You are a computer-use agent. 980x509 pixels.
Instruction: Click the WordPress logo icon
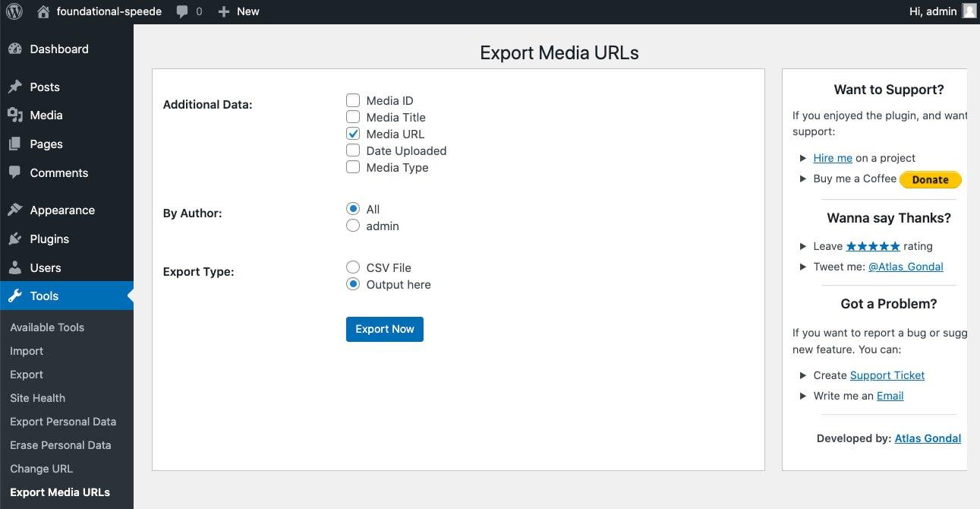(x=14, y=11)
